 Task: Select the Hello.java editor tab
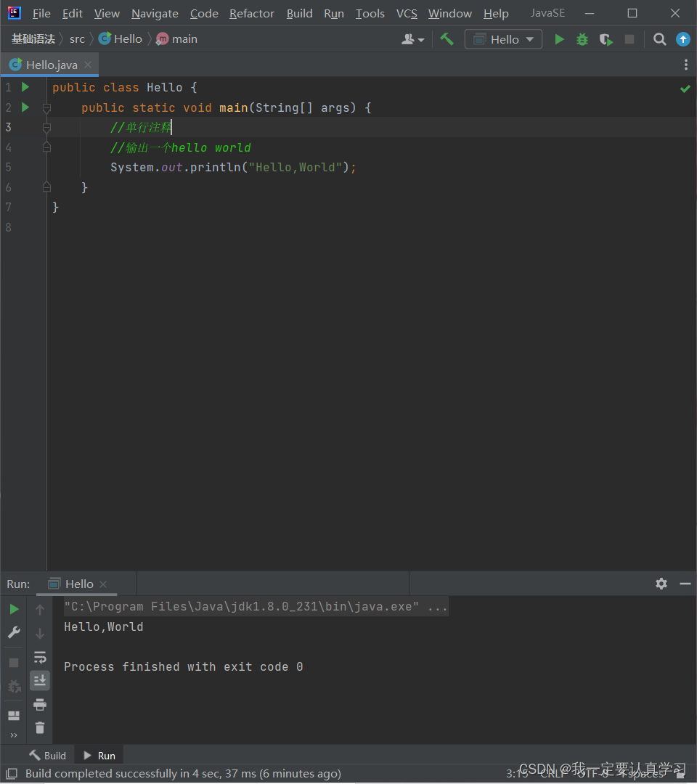[x=52, y=65]
